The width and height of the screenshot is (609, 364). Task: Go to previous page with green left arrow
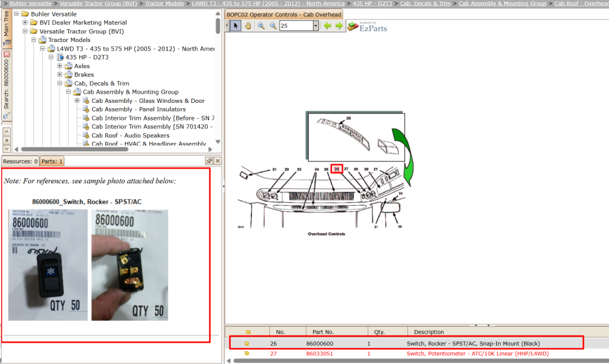[328, 26]
